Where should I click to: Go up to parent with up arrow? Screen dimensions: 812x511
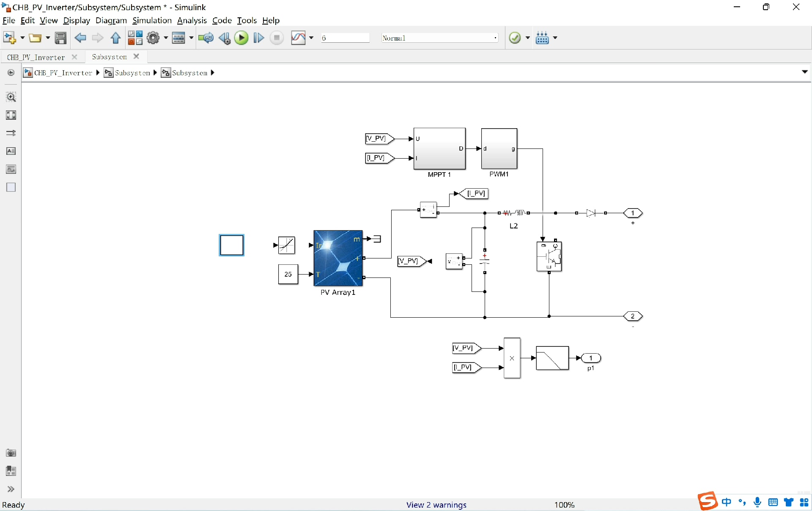pyautogui.click(x=115, y=38)
